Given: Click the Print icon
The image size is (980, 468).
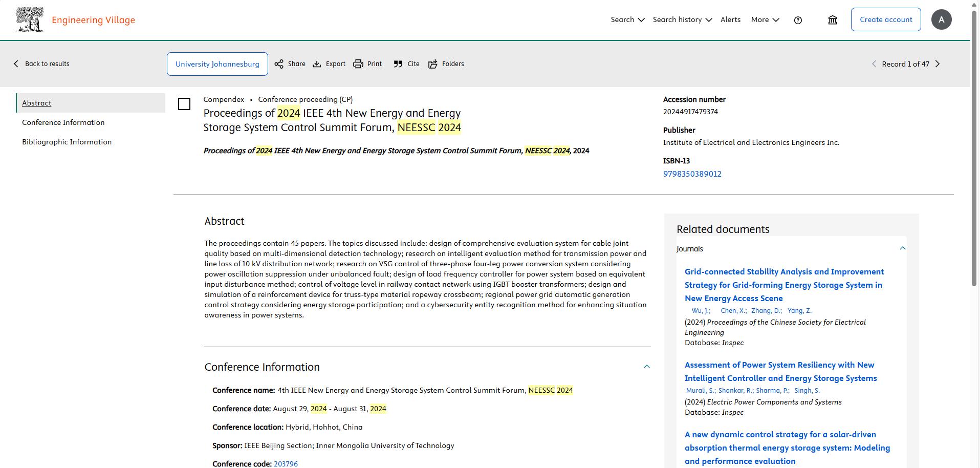Looking at the screenshot, I should click(358, 64).
